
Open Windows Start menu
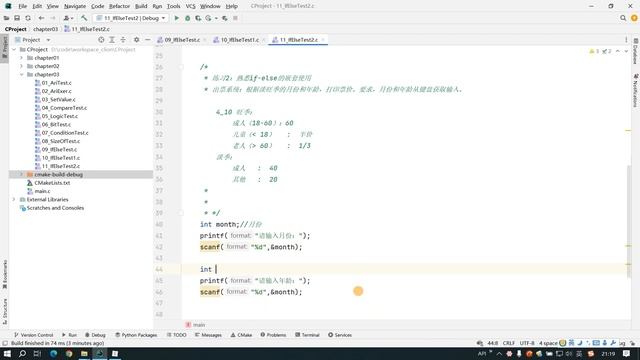click(7, 353)
